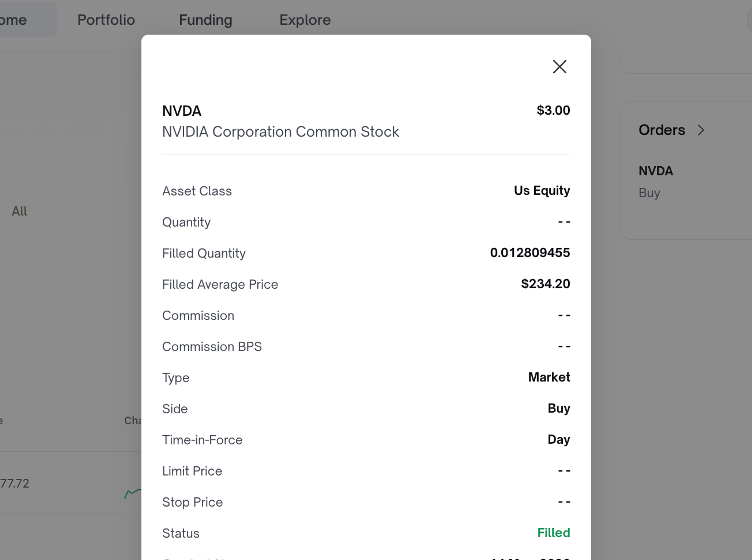Screen dimensions: 752x560
Task: Click the Day time-in-force value
Action: coord(559,440)
